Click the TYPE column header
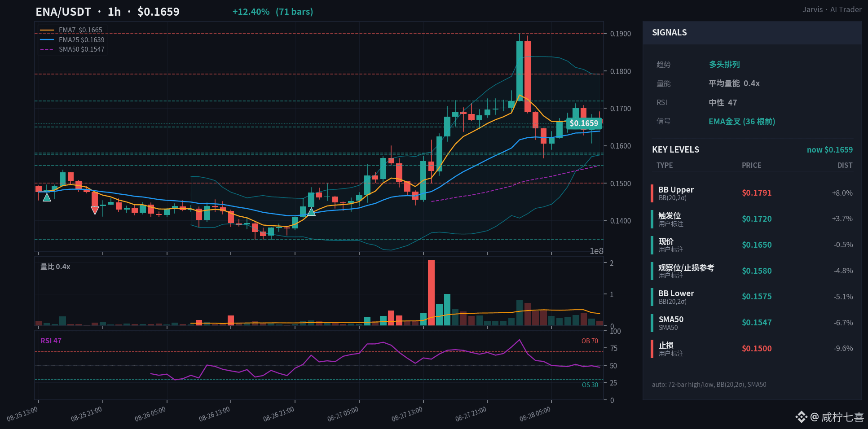This screenshot has width=868, height=429. (665, 165)
